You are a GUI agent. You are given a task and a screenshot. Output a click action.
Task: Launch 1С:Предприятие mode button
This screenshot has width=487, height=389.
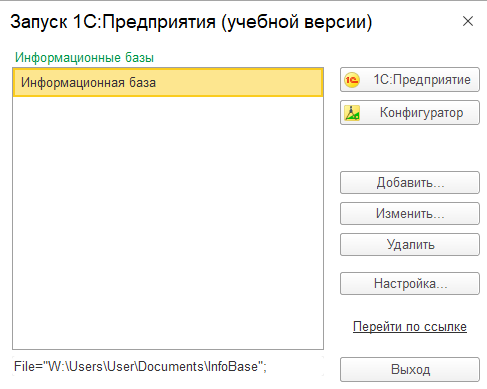410,80
